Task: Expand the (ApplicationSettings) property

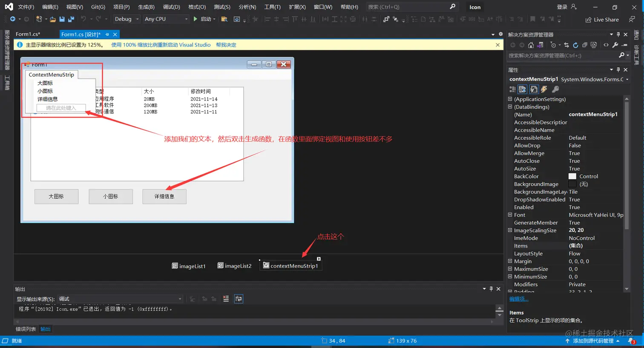Action: (x=510, y=99)
